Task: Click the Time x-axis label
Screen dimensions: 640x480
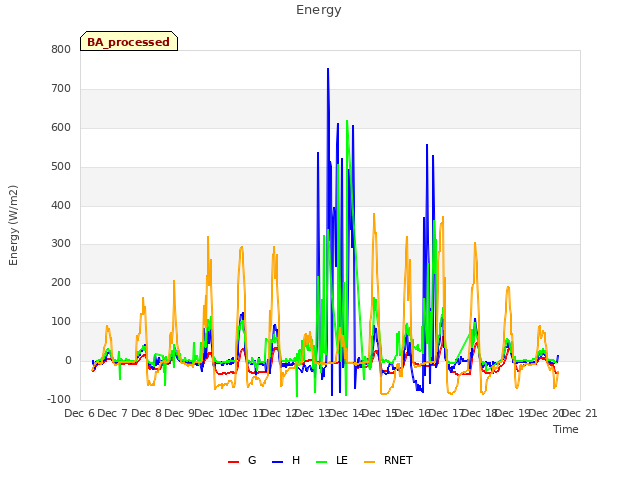Action: tap(566, 429)
